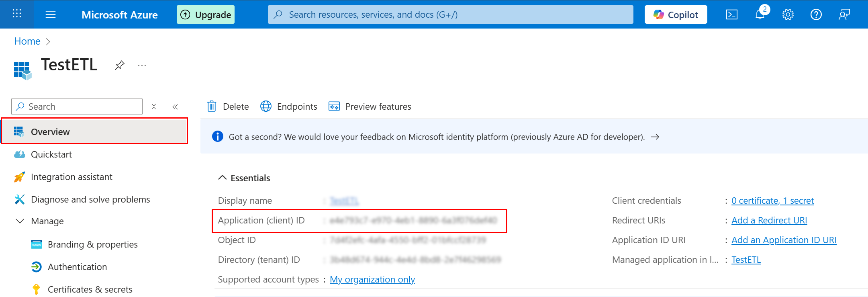Clear the sidebar search with the X

coord(154,107)
